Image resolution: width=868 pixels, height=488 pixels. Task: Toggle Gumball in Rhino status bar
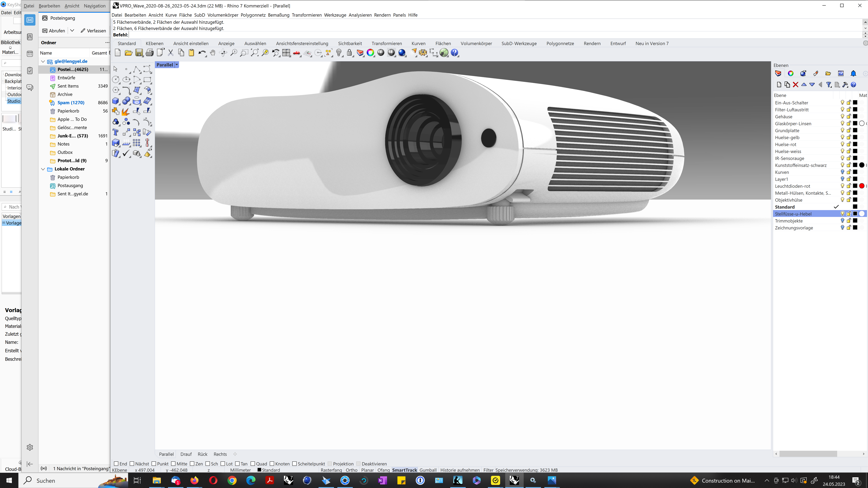pyautogui.click(x=428, y=470)
